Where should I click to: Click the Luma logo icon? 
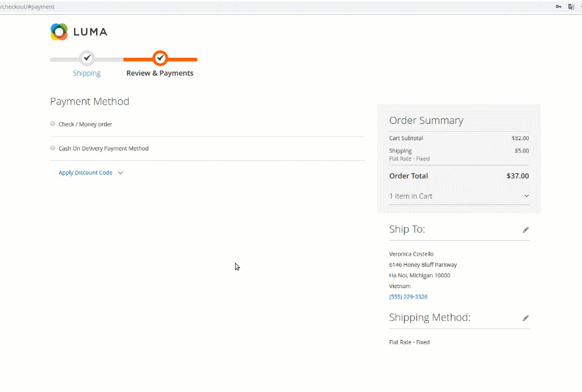tap(59, 32)
